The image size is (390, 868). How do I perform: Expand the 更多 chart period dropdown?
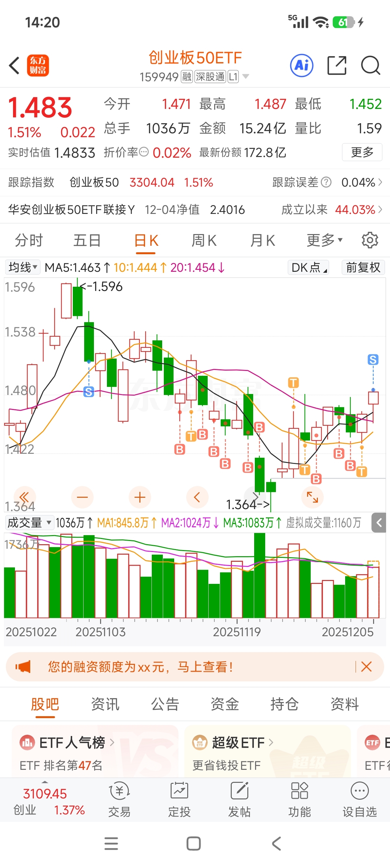click(324, 240)
